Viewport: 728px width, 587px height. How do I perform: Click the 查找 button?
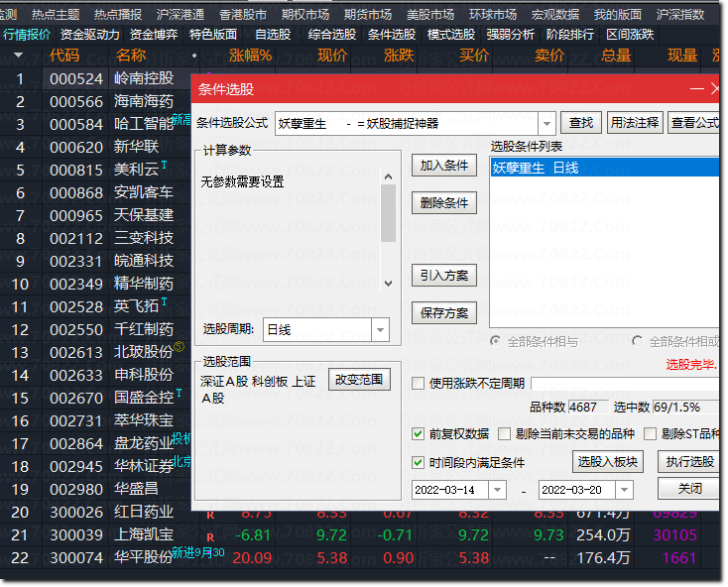[581, 123]
